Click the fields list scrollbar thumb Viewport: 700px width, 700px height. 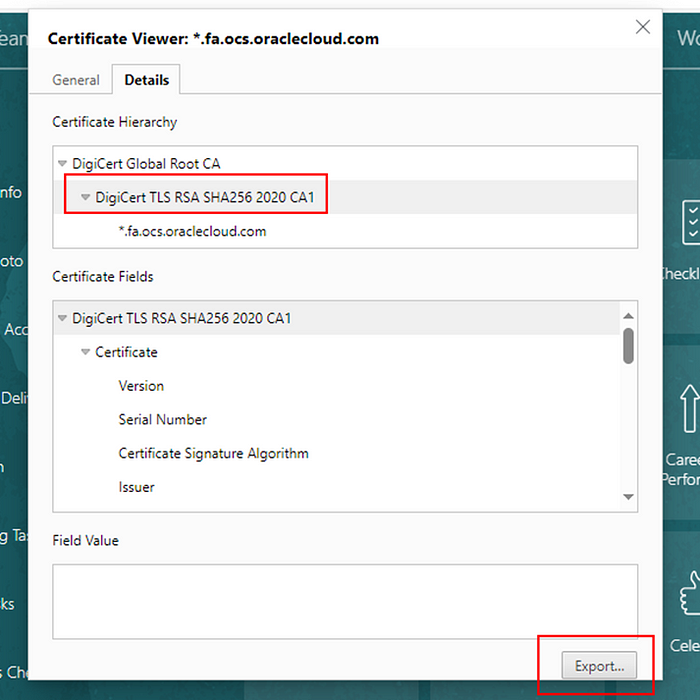tap(628, 346)
